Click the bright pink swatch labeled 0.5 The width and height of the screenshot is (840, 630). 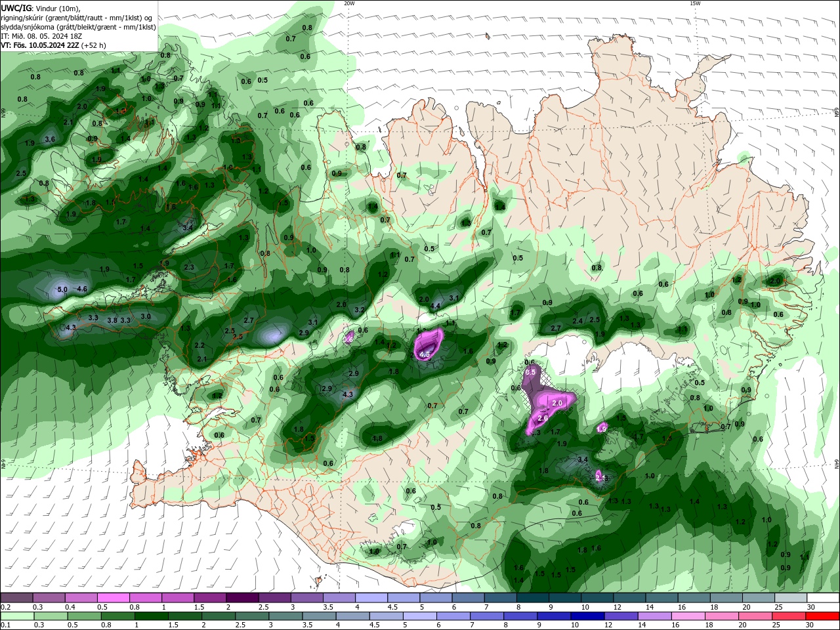[114, 598]
